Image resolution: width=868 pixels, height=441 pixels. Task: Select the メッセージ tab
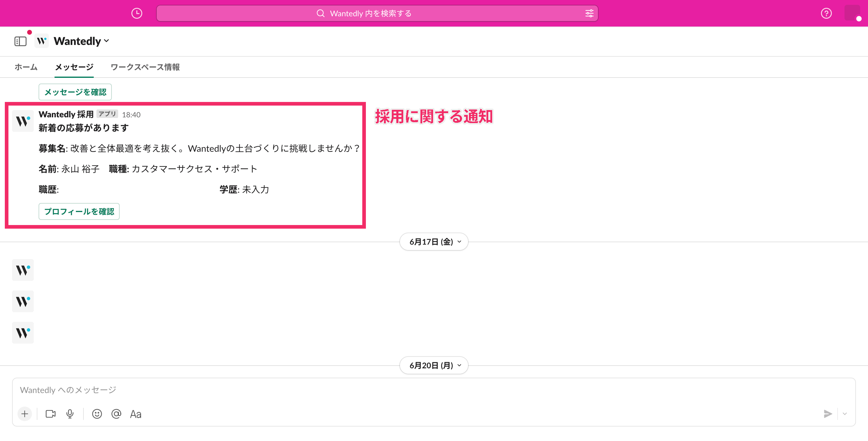pos(74,67)
